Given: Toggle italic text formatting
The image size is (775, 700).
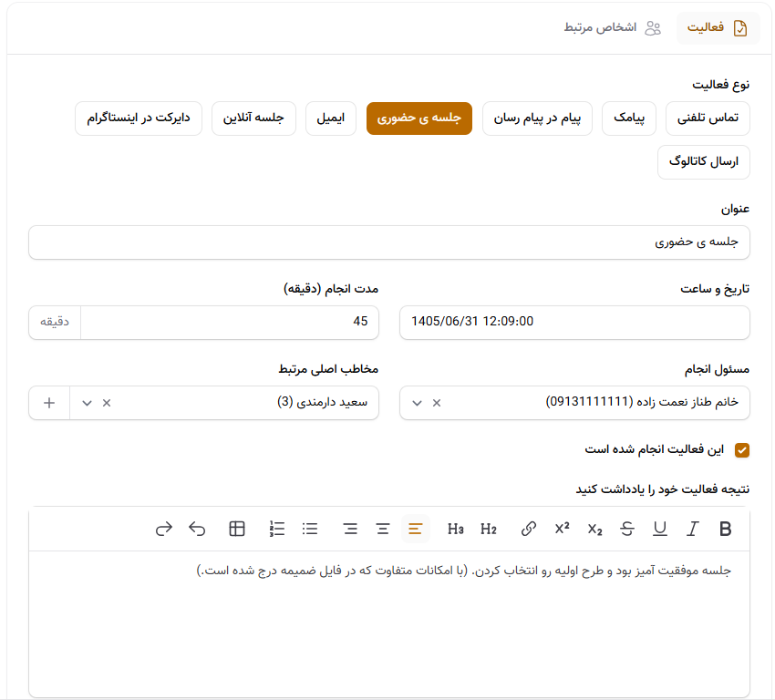Looking at the screenshot, I should [692, 529].
